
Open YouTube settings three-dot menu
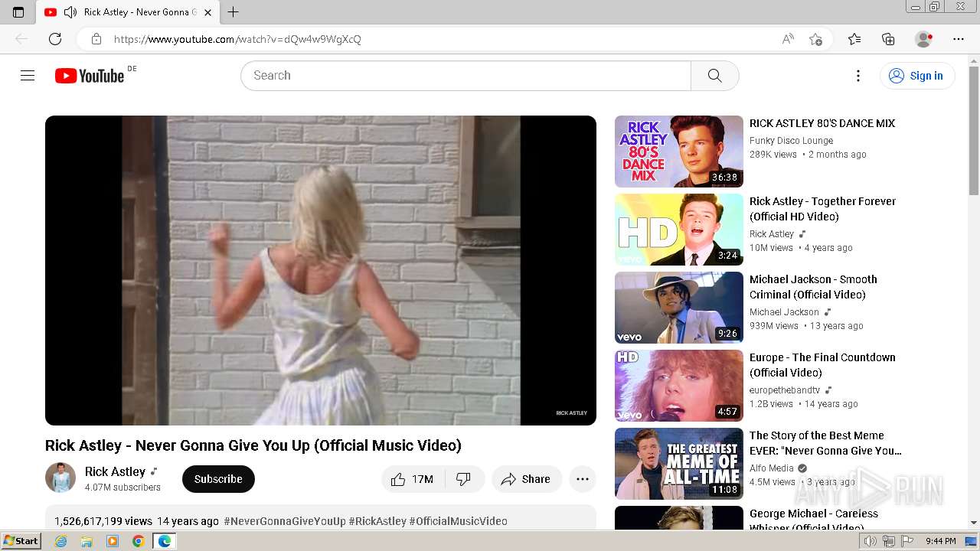pyautogui.click(x=858, y=76)
